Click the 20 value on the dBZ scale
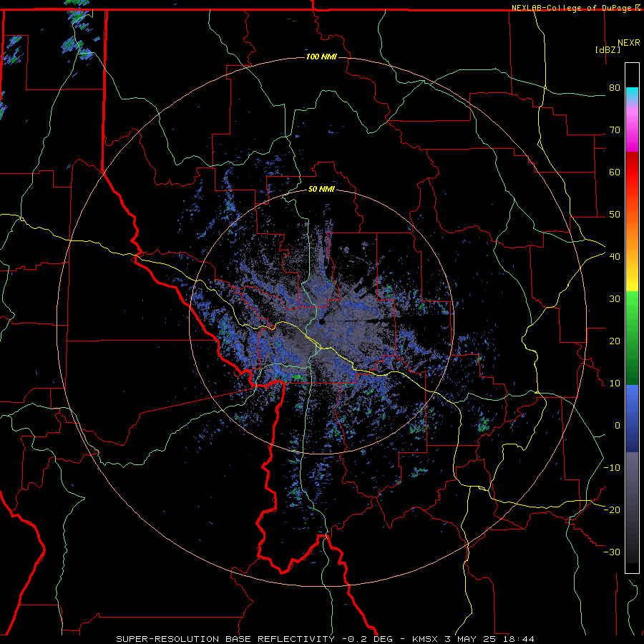The height and width of the screenshot is (644, 644). point(615,341)
